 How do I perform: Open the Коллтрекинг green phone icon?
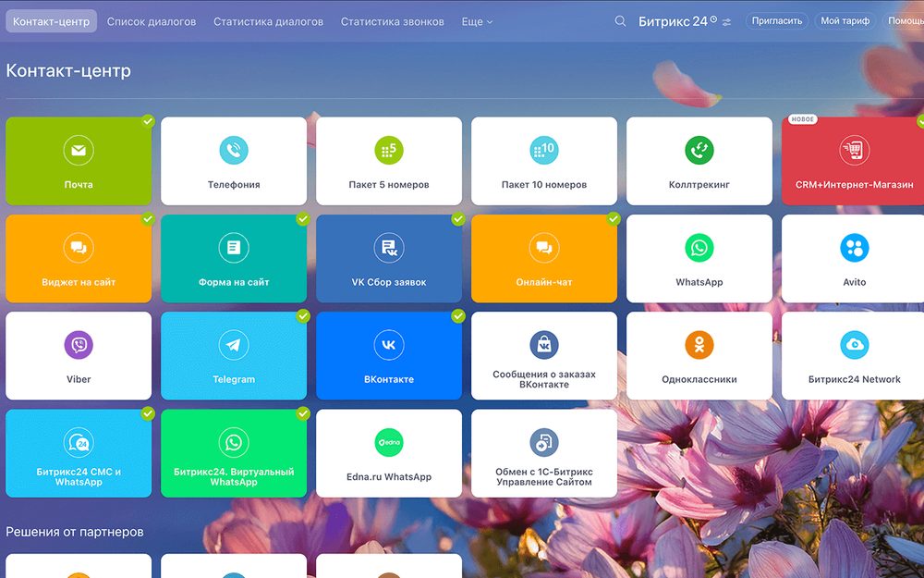[699, 150]
